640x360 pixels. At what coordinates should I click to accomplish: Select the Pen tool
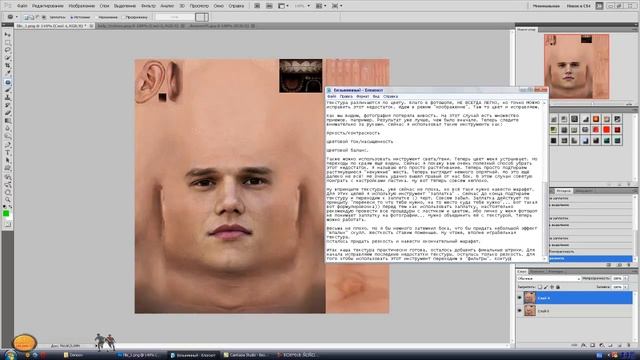[x=7, y=145]
